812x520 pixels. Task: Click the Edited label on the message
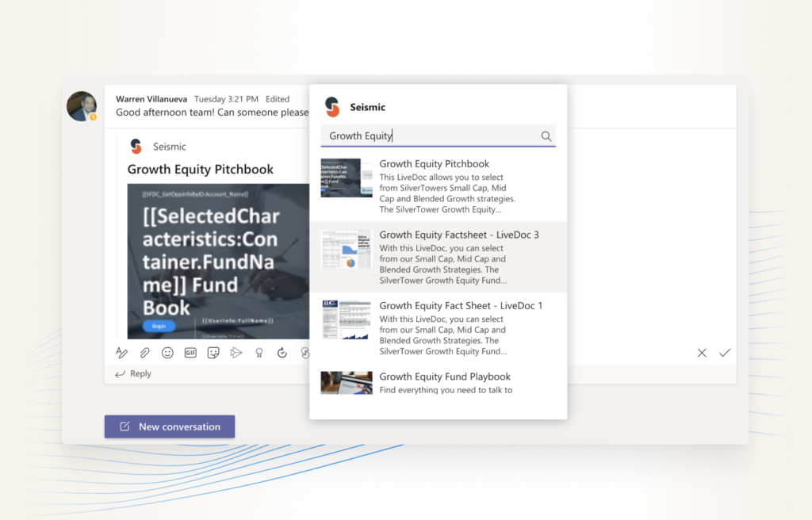pyautogui.click(x=278, y=99)
